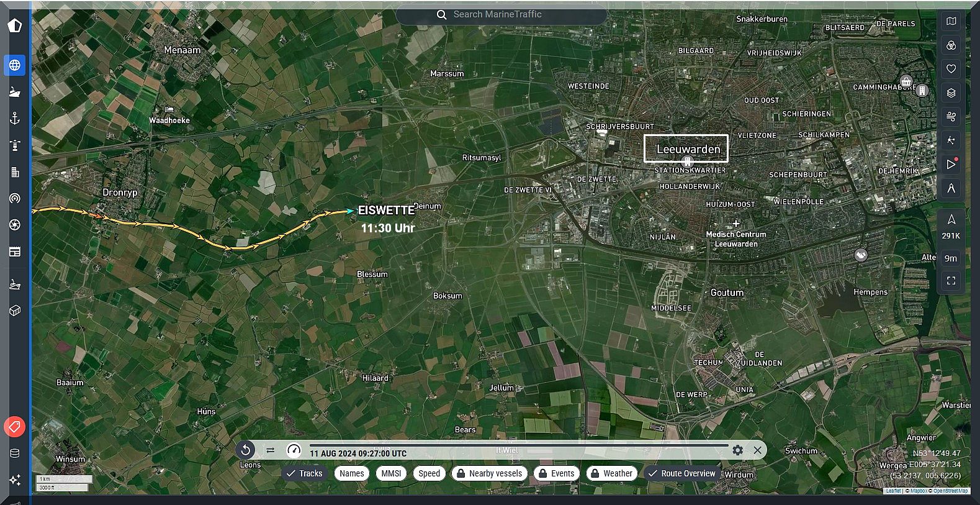Open the ports anchor icon

(x=15, y=119)
